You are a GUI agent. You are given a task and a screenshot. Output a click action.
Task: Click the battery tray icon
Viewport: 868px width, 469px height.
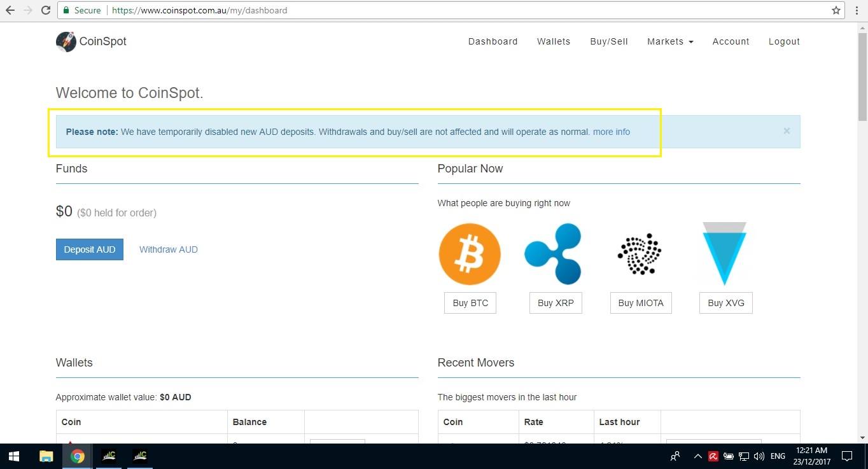[x=729, y=456]
